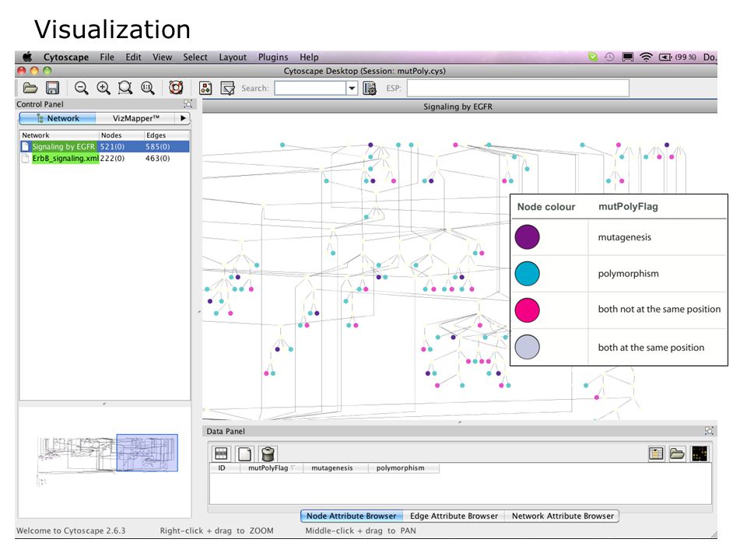Click the purple mutagenesis legend swatch

[527, 237]
